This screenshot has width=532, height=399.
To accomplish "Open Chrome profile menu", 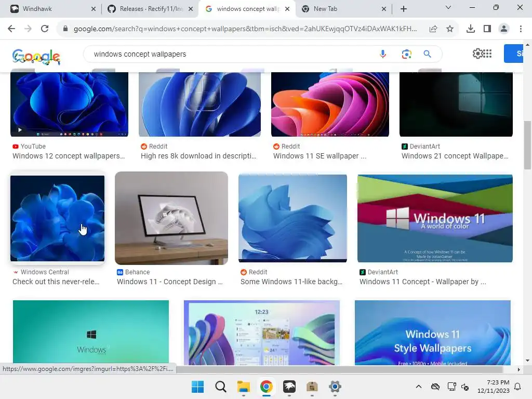I will click(504, 29).
